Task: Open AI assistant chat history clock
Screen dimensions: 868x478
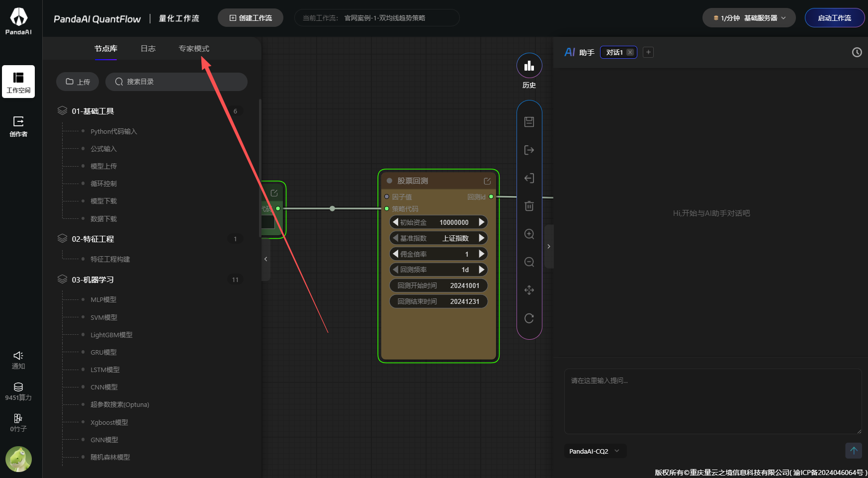Action: [857, 52]
